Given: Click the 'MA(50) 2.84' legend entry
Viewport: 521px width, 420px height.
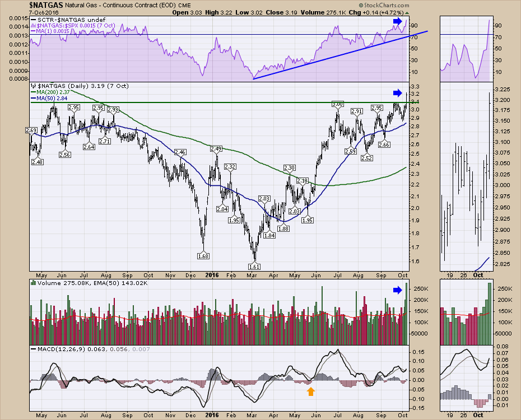Looking at the screenshot, I should pos(49,98).
